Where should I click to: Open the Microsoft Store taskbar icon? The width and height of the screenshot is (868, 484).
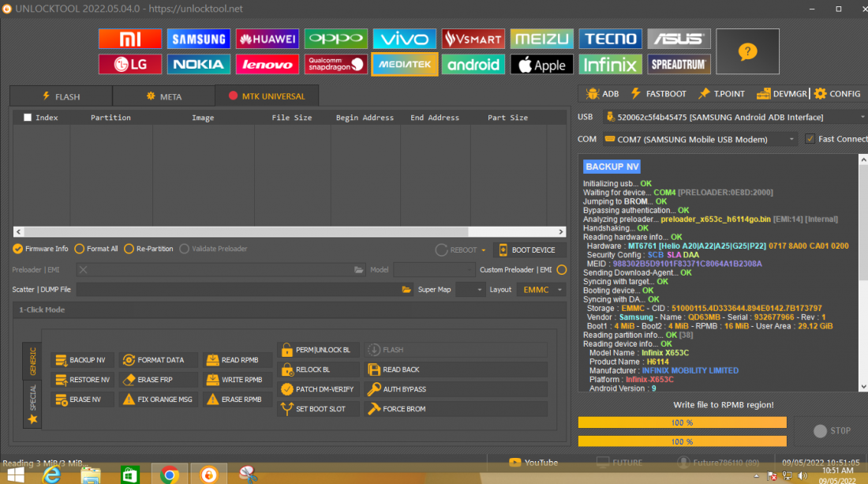click(x=129, y=475)
